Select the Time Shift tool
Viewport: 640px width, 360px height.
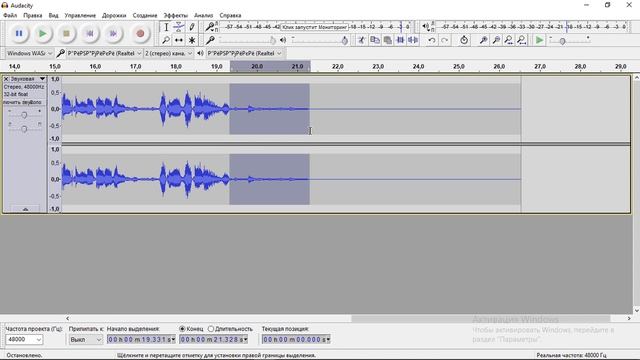point(178,40)
